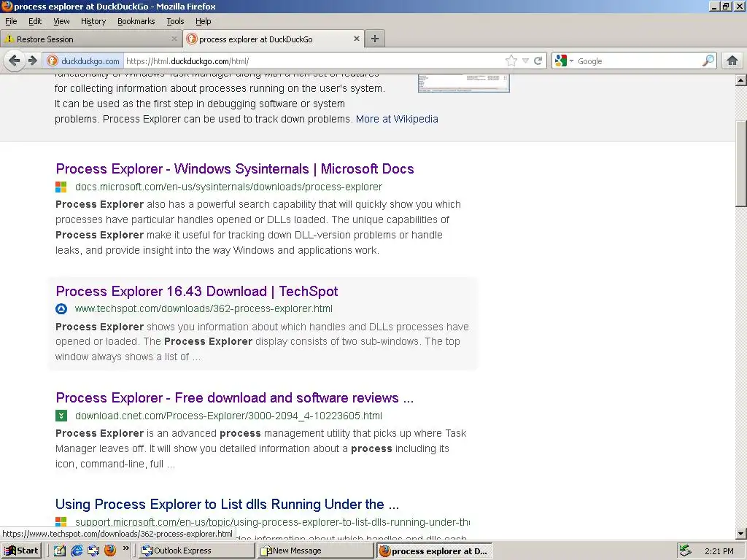Viewport: 747px width, 560px height.
Task: Open the Help menu
Action: point(203,21)
